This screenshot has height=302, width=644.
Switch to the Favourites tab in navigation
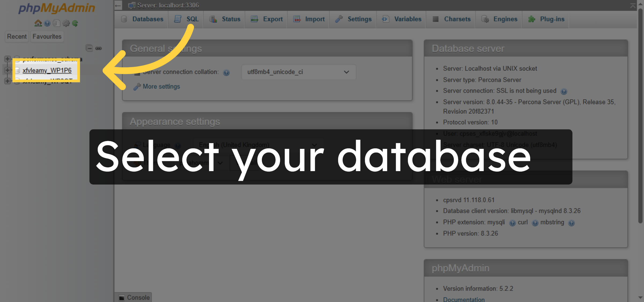tap(47, 36)
